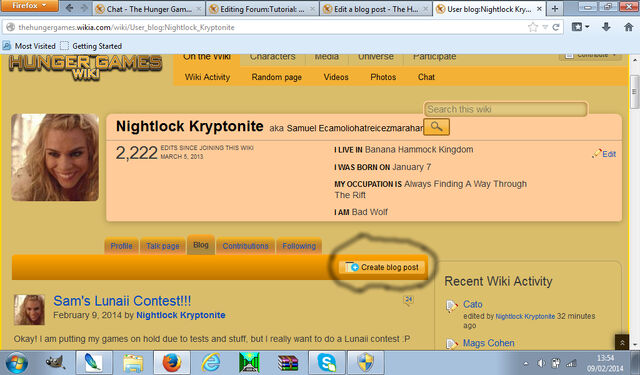Open Firefox on the taskbar
Viewport: 640px width, 375px height.
point(172,362)
